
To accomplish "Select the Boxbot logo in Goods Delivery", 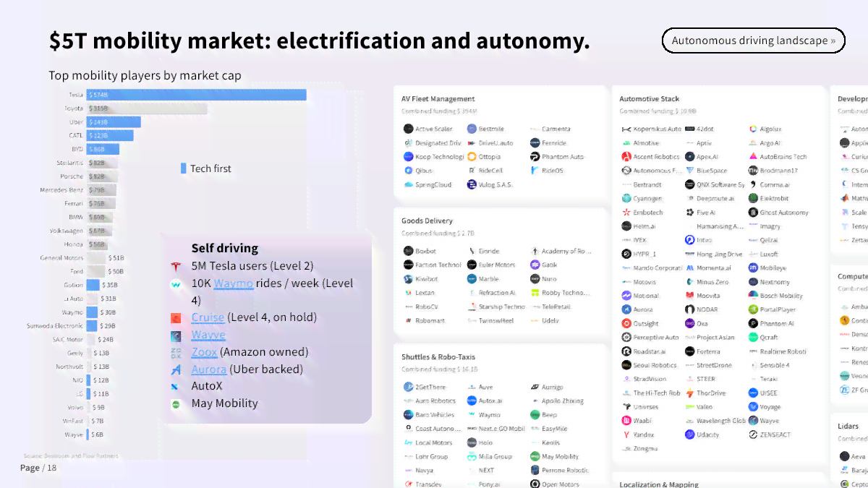I will [x=408, y=252].
